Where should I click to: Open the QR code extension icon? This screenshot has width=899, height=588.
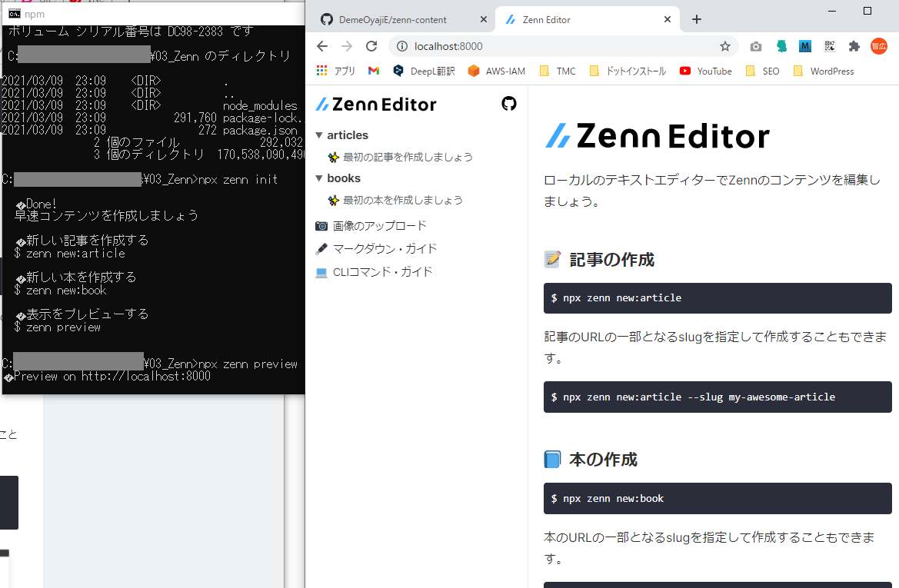pyautogui.click(x=830, y=46)
